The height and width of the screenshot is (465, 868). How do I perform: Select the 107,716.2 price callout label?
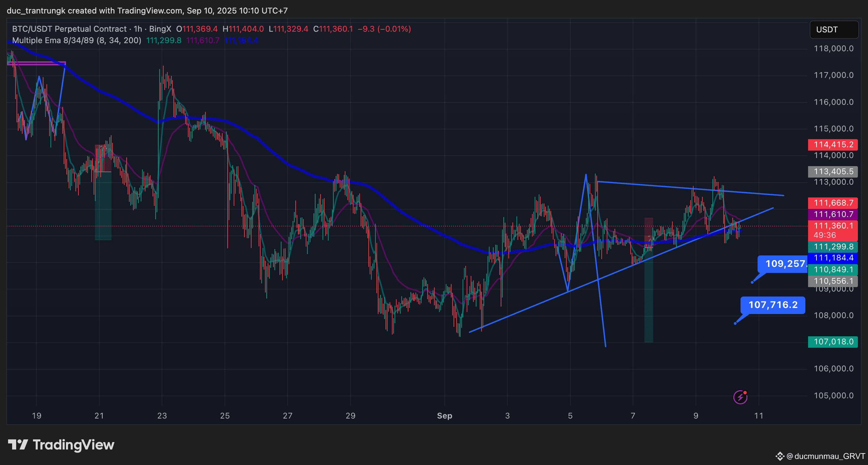(x=773, y=305)
